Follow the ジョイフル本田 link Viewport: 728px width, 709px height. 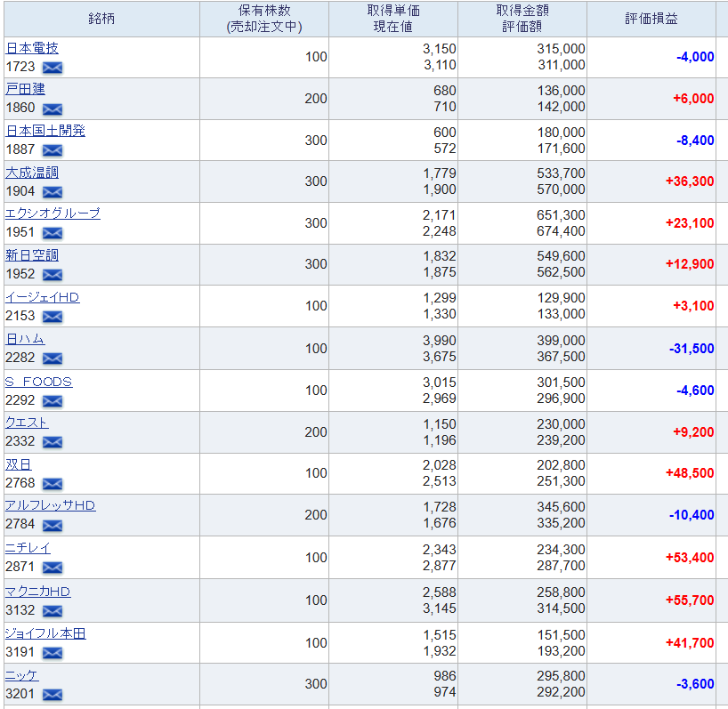point(45,634)
